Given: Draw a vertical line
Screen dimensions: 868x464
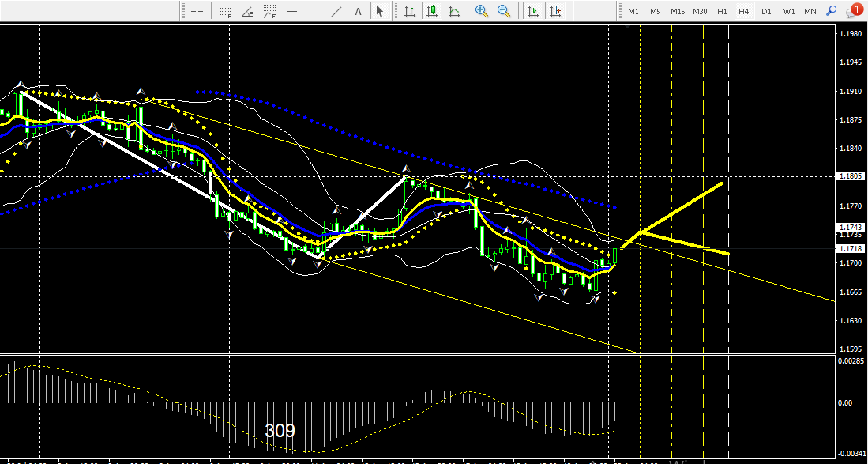Looking at the screenshot, I should [x=314, y=11].
